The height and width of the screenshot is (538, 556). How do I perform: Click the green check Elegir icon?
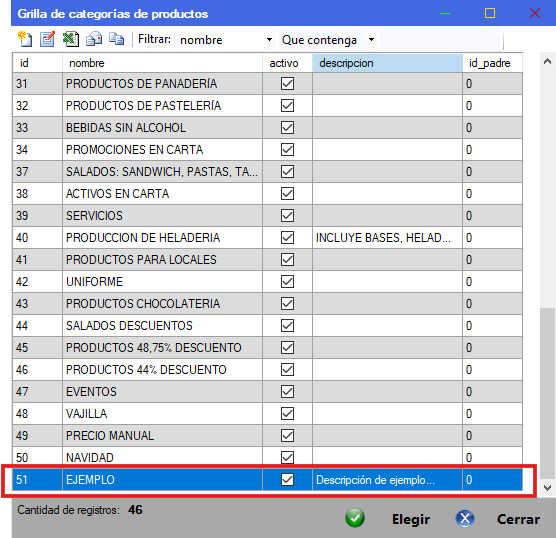click(355, 518)
